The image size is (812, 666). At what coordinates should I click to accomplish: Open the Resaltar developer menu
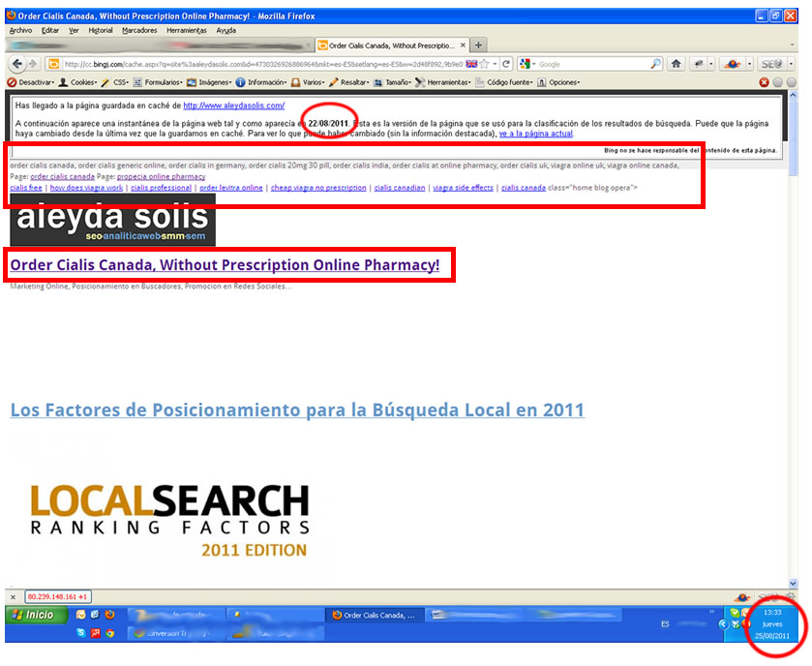click(349, 82)
